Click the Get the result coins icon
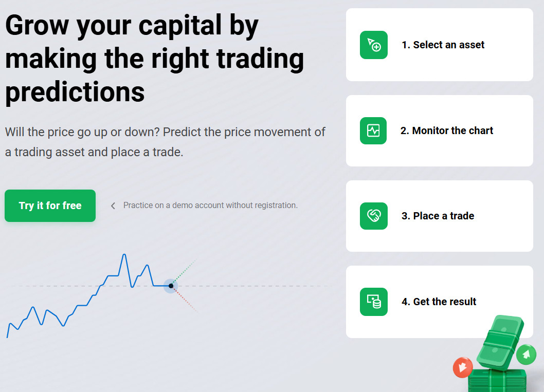 click(x=374, y=302)
